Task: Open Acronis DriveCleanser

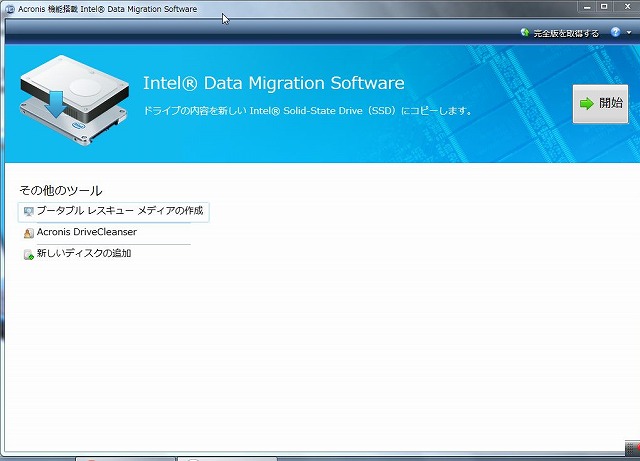Action: [87, 232]
